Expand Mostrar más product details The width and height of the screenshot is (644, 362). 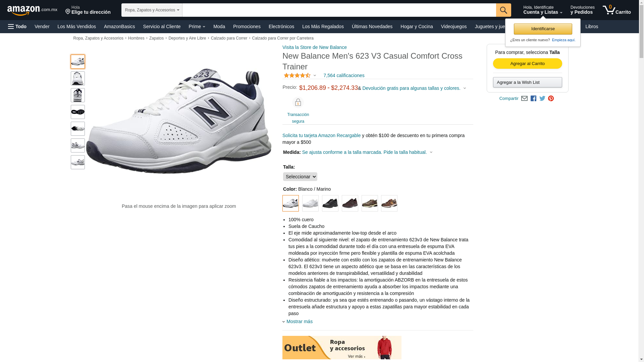tap(299, 321)
